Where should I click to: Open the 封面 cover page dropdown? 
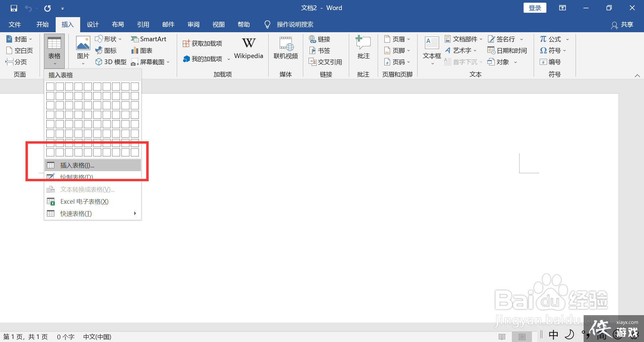pyautogui.click(x=19, y=39)
